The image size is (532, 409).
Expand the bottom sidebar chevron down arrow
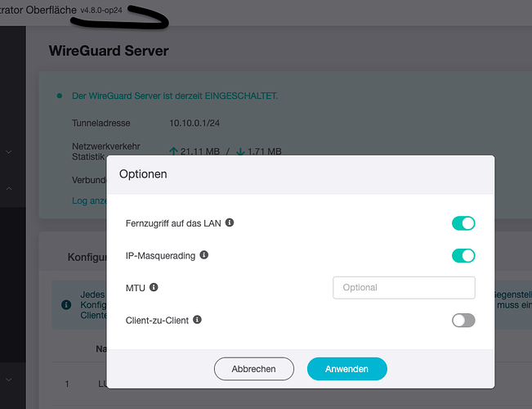point(9,380)
